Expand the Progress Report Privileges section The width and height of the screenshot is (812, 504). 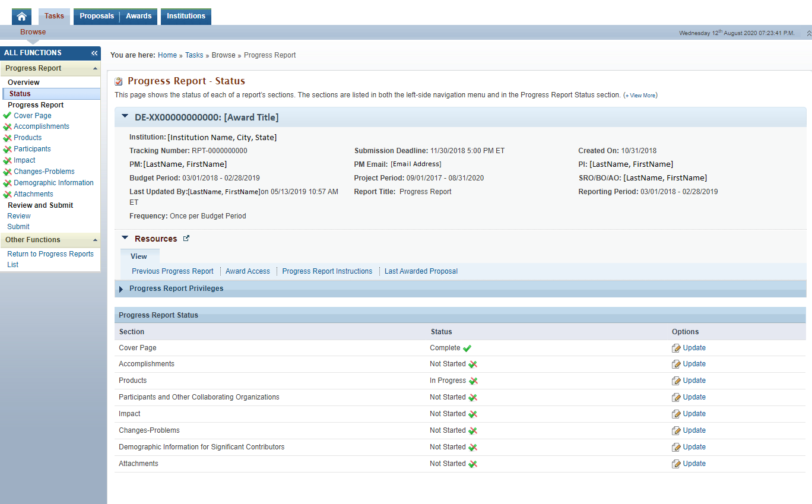click(121, 289)
